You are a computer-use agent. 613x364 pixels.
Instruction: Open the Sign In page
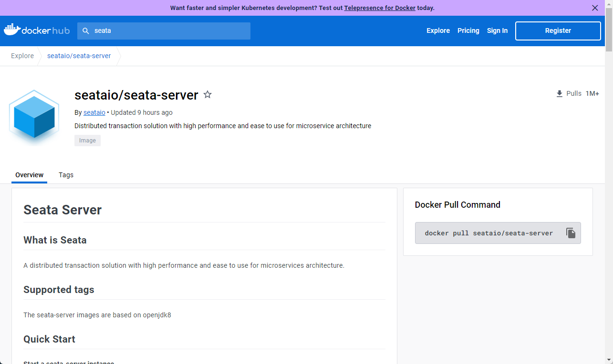pos(497,31)
